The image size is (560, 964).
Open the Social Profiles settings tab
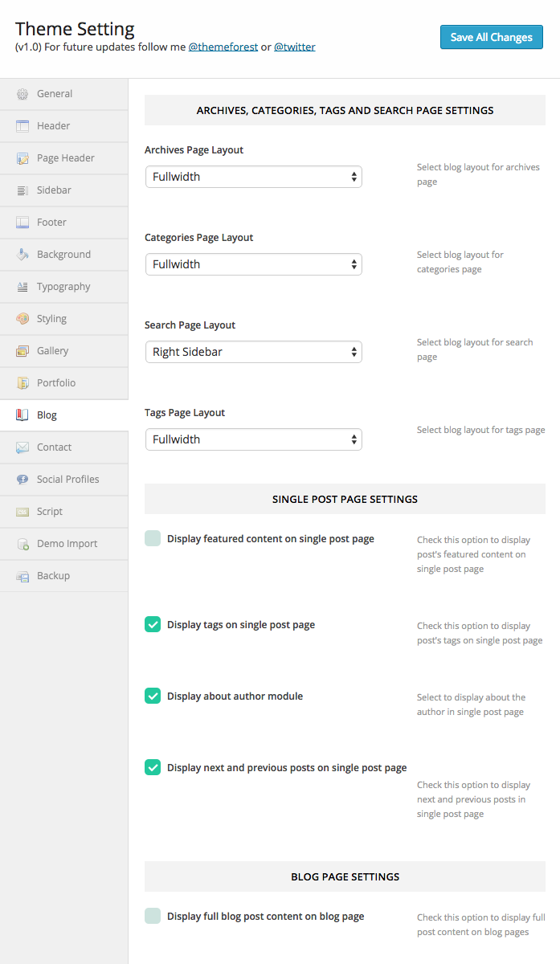click(67, 480)
